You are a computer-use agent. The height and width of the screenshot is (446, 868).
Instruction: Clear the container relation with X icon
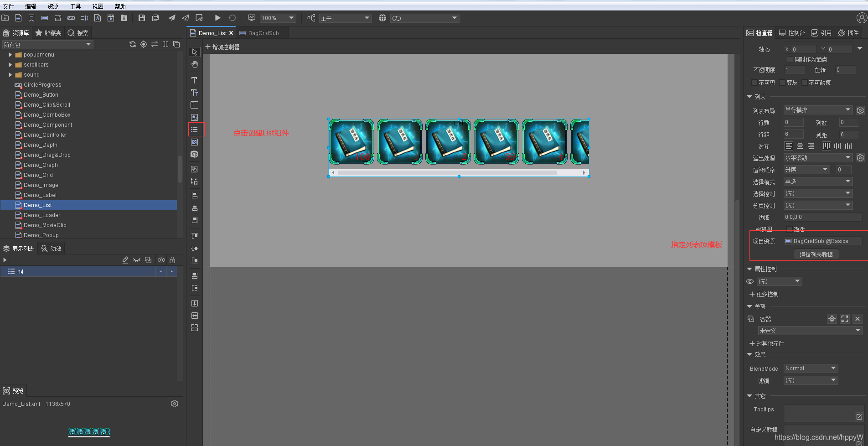pos(858,319)
